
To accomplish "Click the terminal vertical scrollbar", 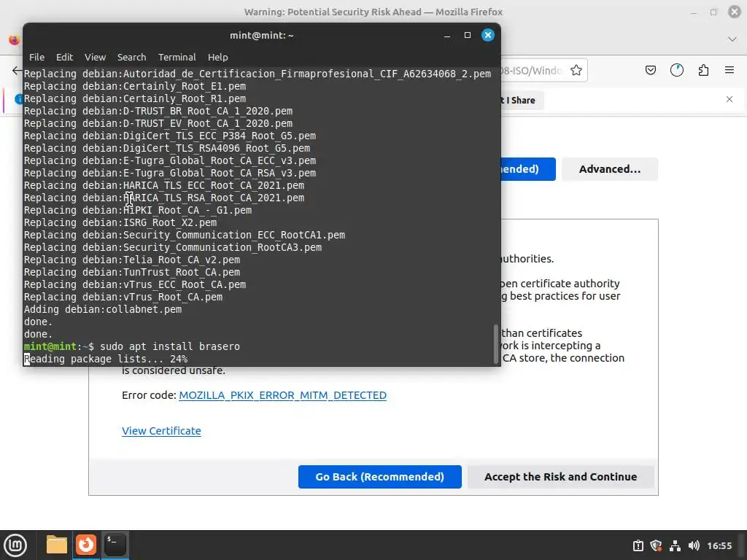I will click(496, 344).
